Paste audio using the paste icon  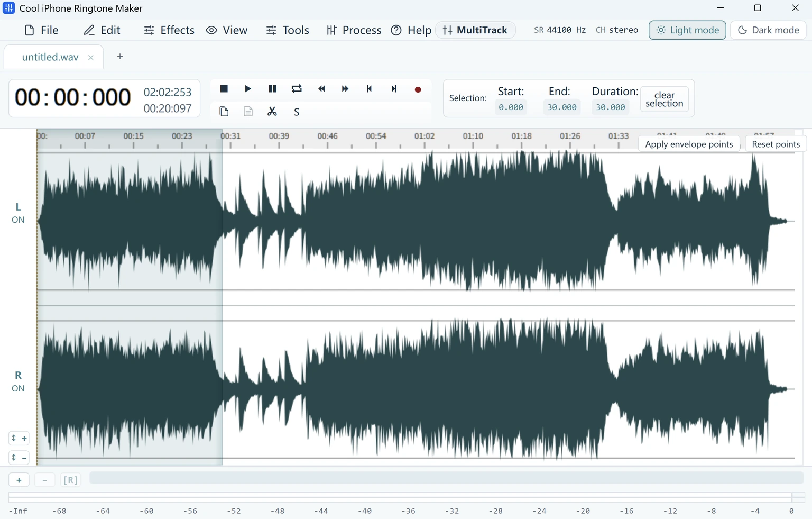click(x=248, y=112)
